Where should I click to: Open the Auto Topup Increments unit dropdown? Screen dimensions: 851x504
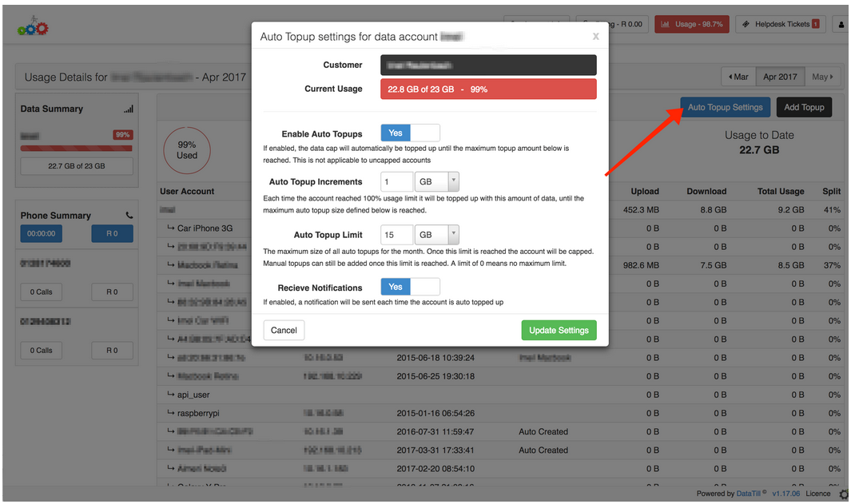[437, 182]
